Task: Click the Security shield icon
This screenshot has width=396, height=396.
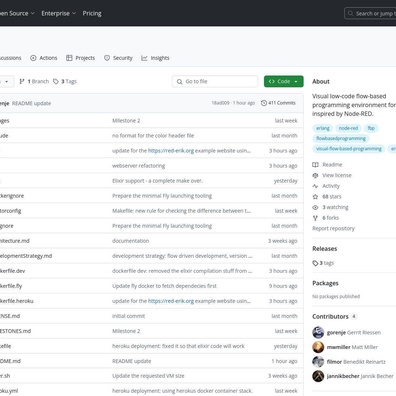Action: point(107,58)
